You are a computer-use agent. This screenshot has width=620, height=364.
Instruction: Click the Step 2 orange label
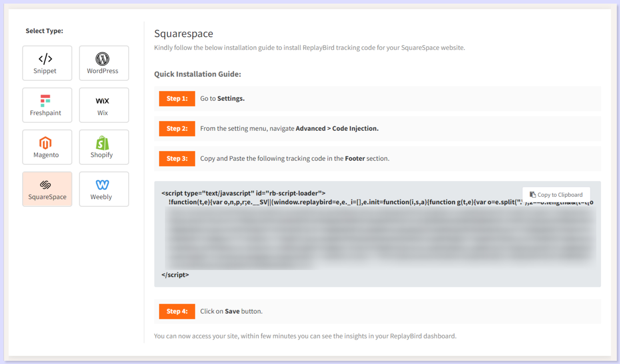pos(177,128)
